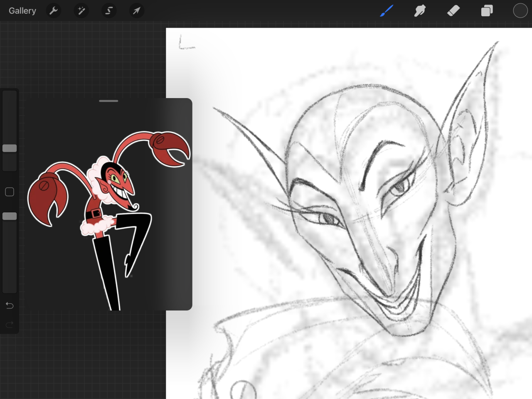Viewport: 532px width, 399px height.
Task: Click the brush size slider handle
Action: [x=10, y=148]
